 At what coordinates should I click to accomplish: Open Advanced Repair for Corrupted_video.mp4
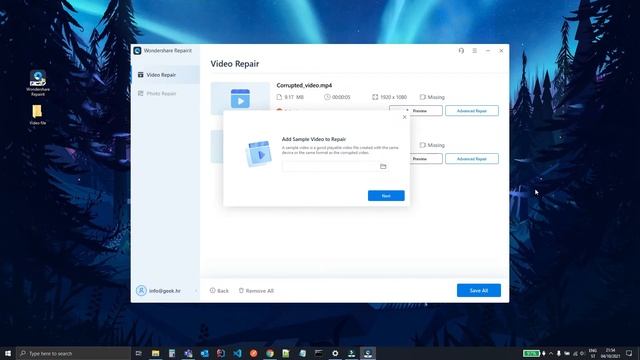coord(472,111)
